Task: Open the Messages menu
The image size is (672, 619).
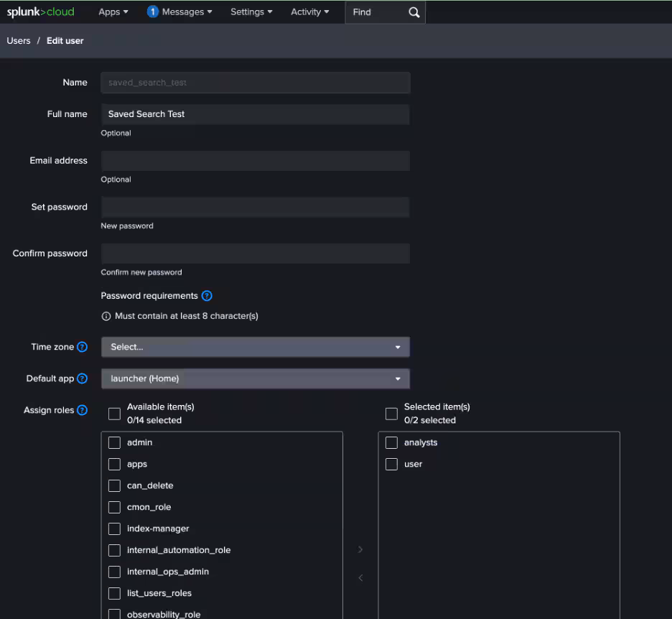Action: 179,12
